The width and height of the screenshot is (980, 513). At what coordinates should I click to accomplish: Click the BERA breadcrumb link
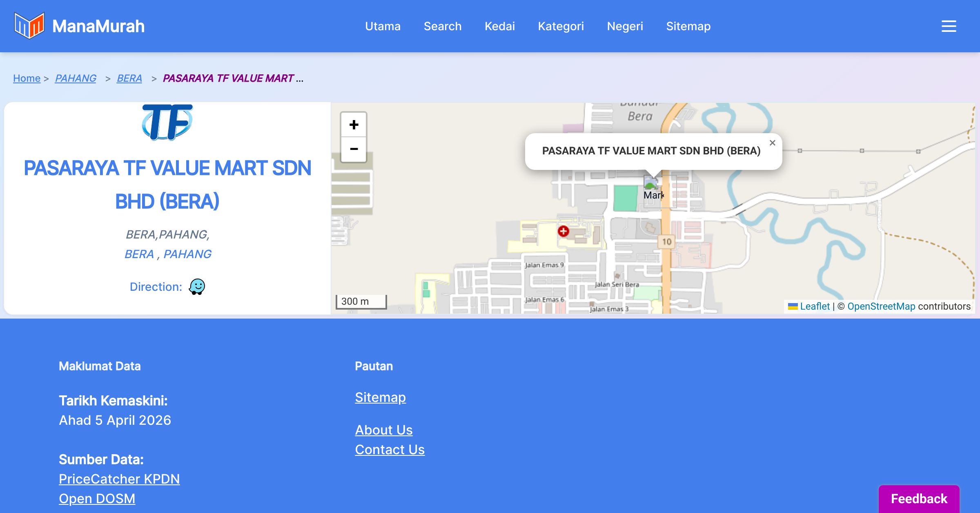[129, 78]
